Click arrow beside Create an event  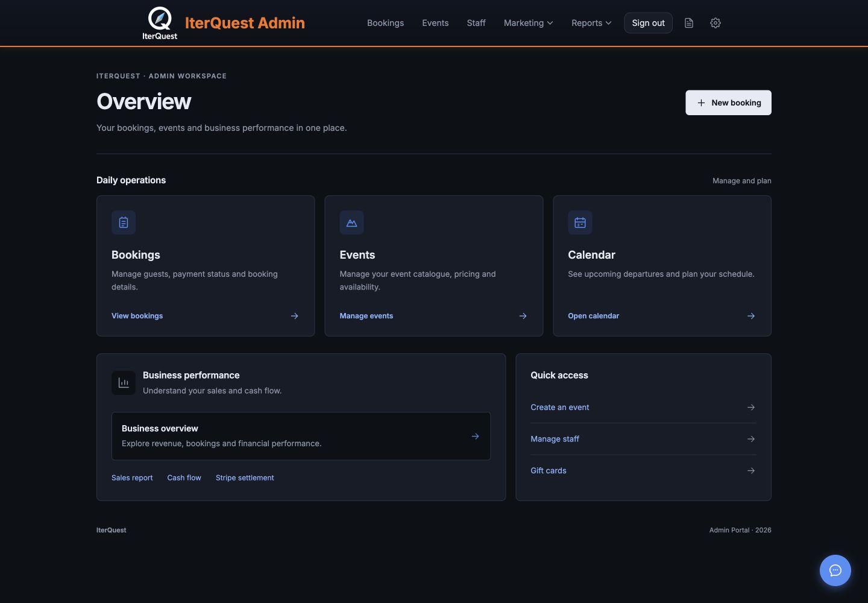pyautogui.click(x=751, y=408)
